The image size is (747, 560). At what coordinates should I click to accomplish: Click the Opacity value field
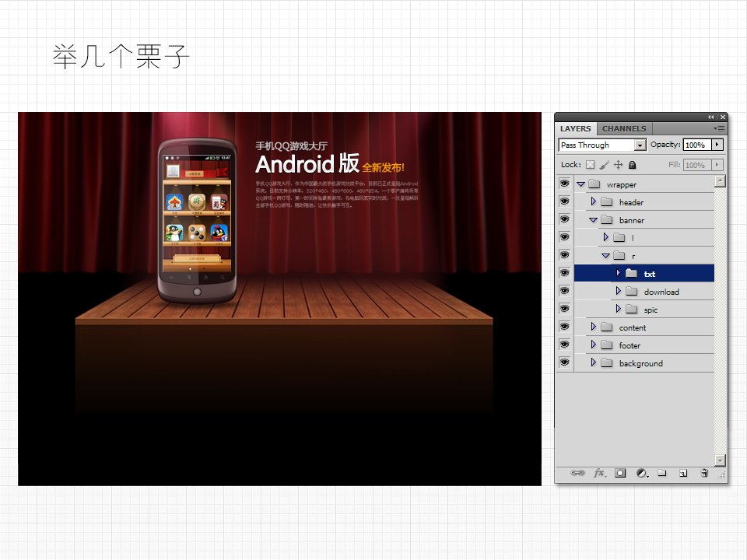point(696,145)
